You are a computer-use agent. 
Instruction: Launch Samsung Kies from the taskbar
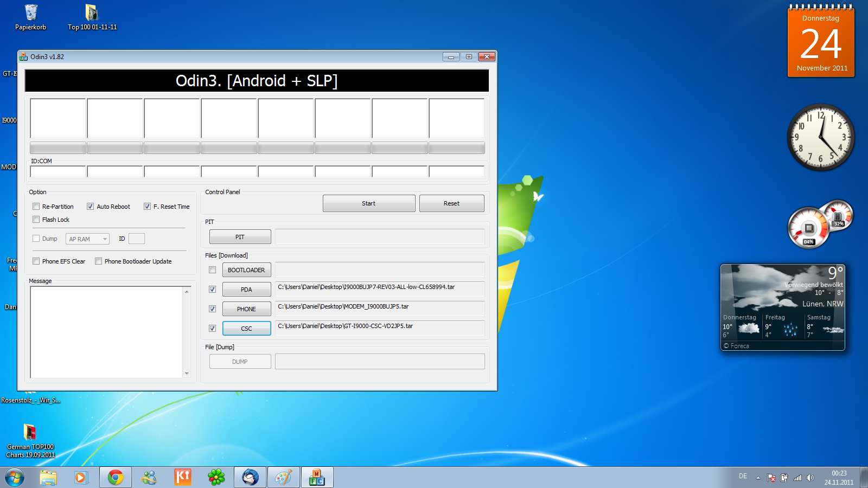(x=183, y=478)
